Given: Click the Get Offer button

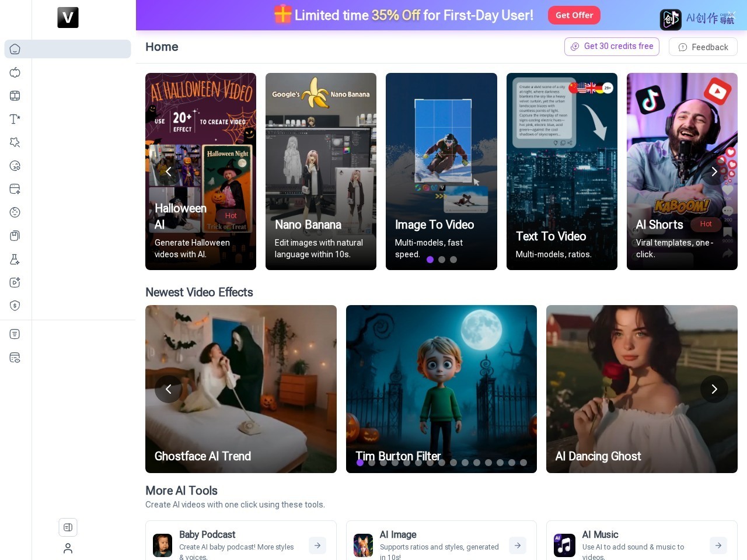Looking at the screenshot, I should [574, 15].
